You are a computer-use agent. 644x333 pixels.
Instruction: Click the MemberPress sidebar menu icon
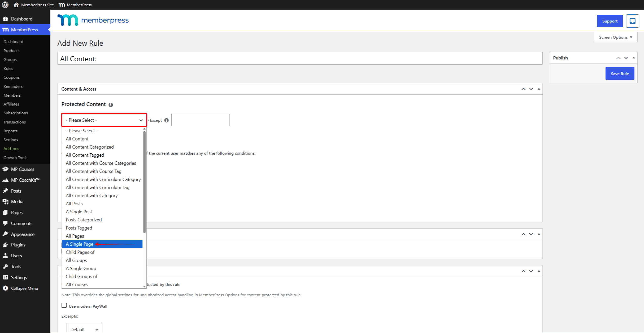(5, 30)
